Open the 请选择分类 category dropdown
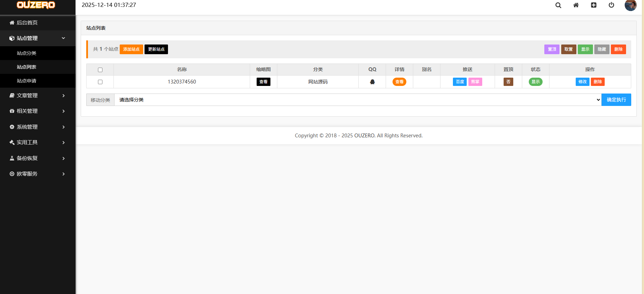The width and height of the screenshot is (644, 294). (x=358, y=100)
